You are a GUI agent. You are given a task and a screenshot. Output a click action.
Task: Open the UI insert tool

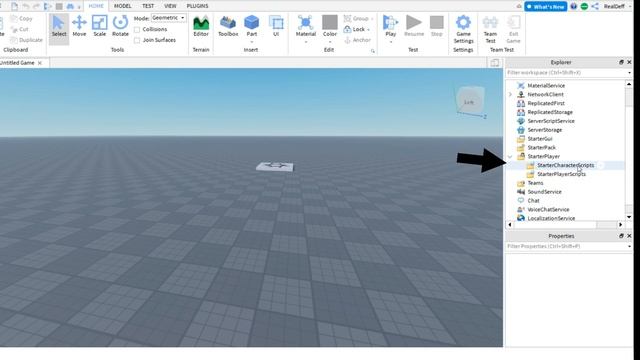click(x=276, y=27)
